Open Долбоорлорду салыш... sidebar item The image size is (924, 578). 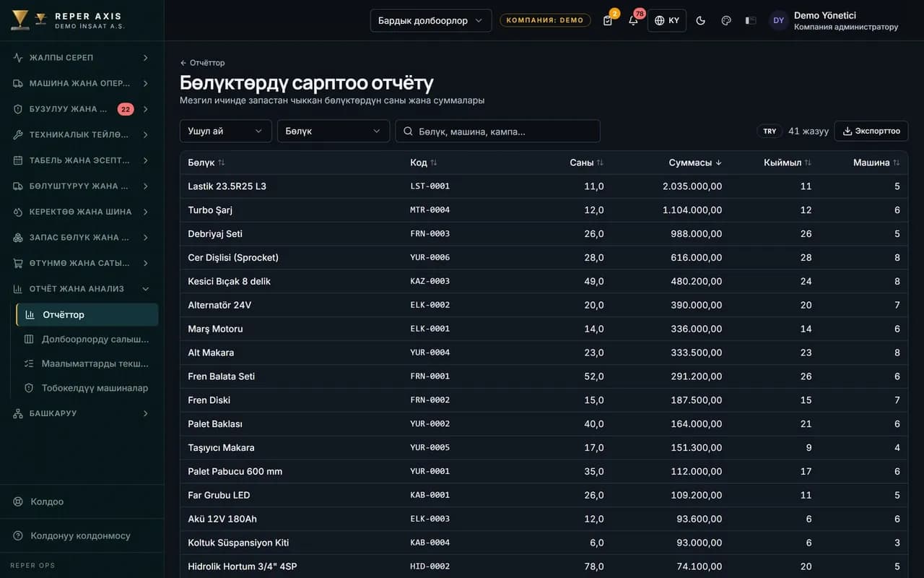click(x=87, y=339)
